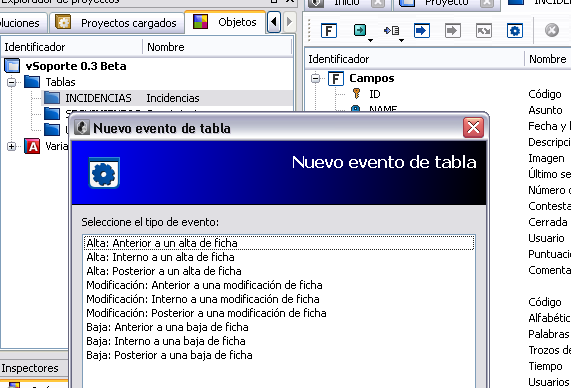Switch to the Proyectos cargados tab

116,23
